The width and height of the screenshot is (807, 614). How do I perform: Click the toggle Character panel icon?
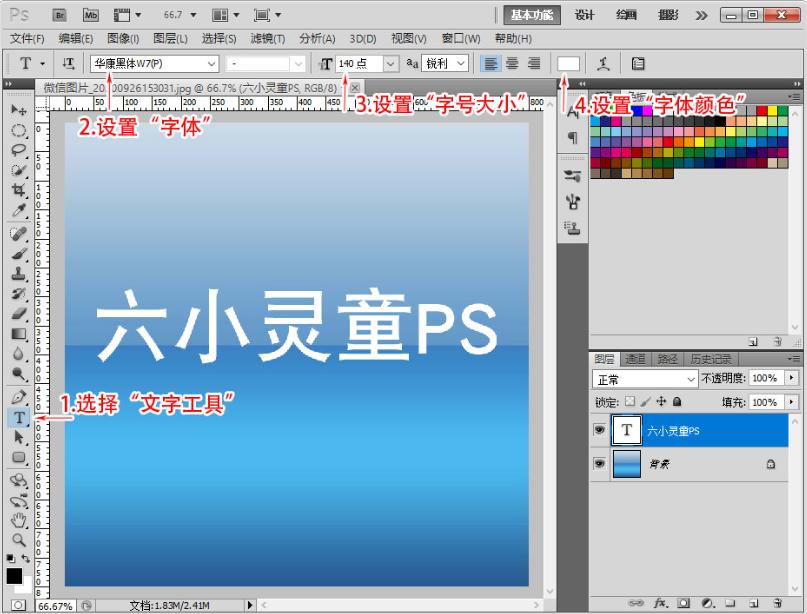click(637, 63)
